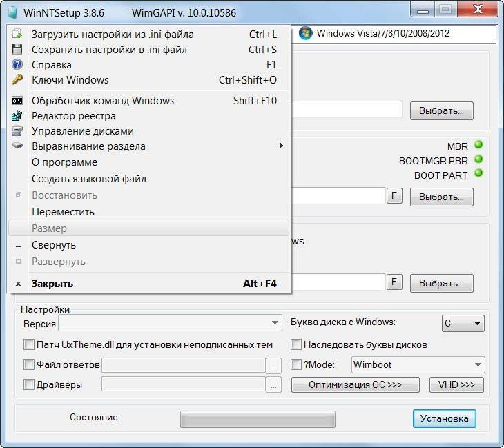The width and height of the screenshot is (504, 448).
Task: Click browse ... button for Файл ответов
Action: (x=273, y=366)
